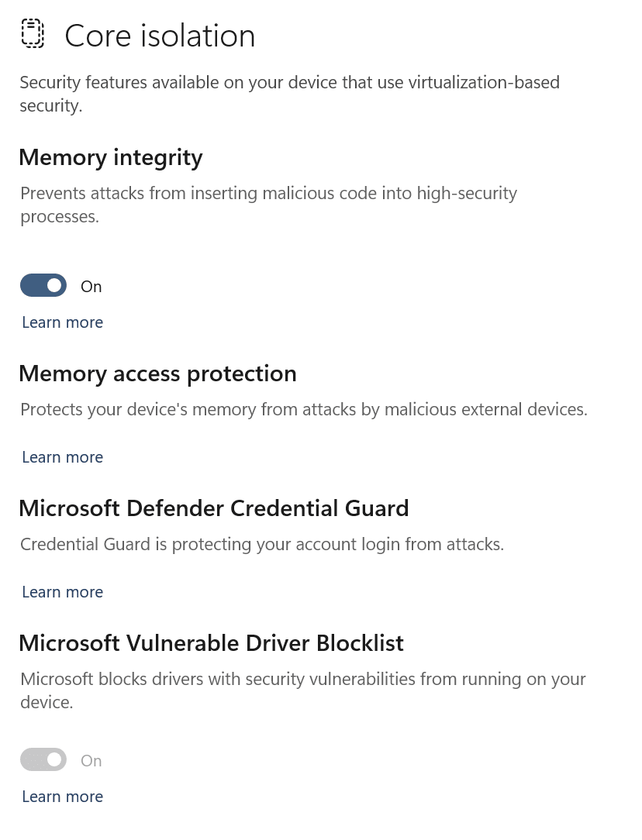Click the 'Prevents attacks from inserting malicious code' text
Image resolution: width=642 pixels, height=840 pixels.
[x=269, y=205]
